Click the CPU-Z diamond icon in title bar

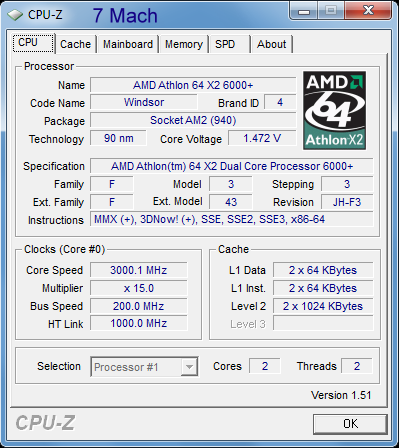15,15
